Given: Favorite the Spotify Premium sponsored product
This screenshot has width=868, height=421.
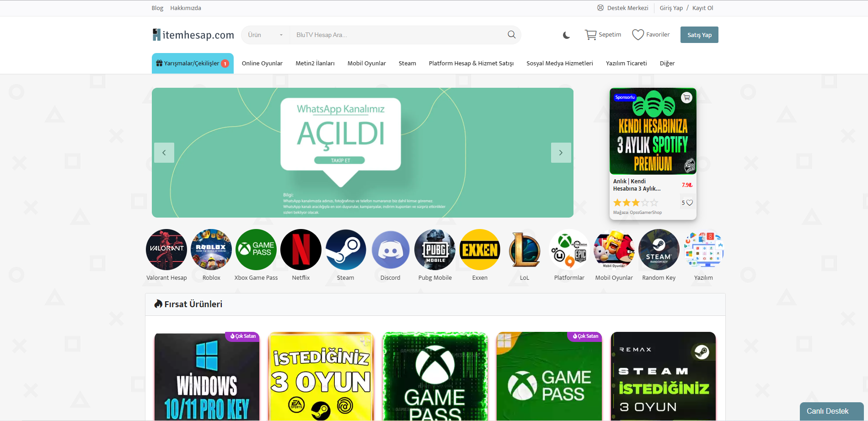Looking at the screenshot, I should click(x=690, y=203).
